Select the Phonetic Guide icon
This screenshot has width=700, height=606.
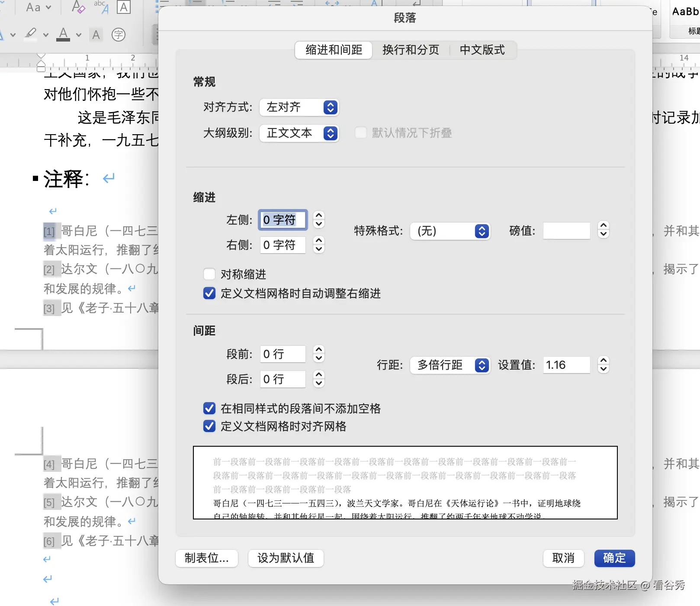tap(103, 6)
